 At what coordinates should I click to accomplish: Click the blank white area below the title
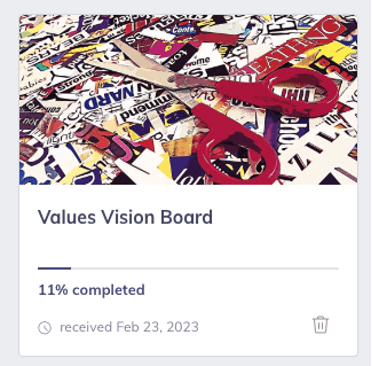point(188,247)
